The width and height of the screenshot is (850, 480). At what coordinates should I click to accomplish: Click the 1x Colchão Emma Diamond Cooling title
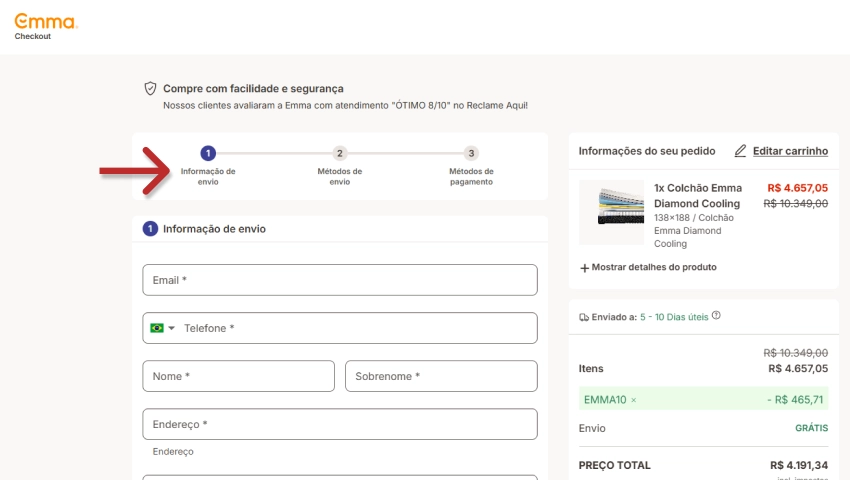tap(698, 196)
